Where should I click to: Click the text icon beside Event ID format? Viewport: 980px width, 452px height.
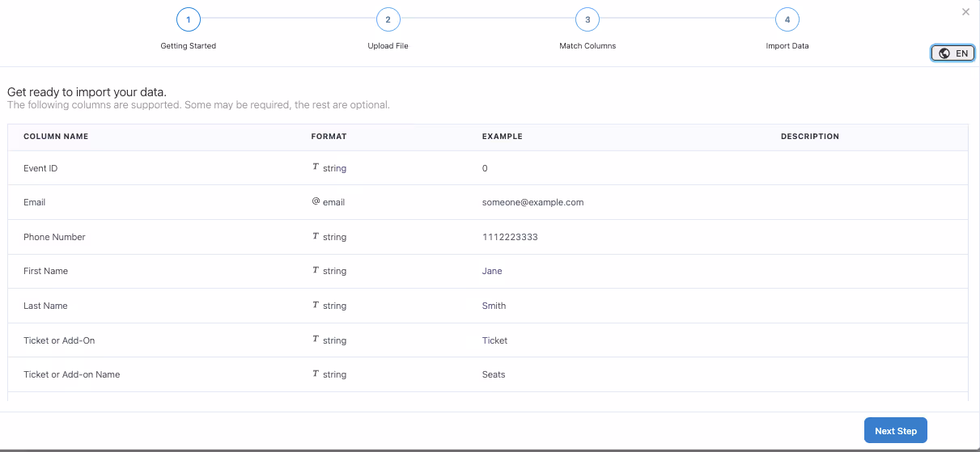[316, 167]
